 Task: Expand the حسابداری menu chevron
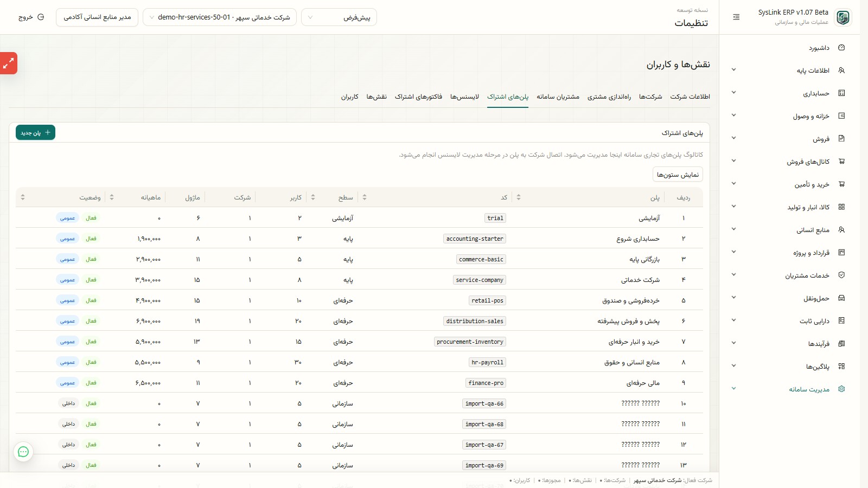733,93
